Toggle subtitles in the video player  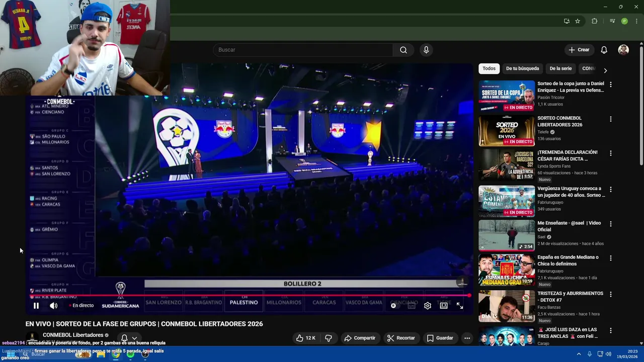pyautogui.click(x=411, y=306)
